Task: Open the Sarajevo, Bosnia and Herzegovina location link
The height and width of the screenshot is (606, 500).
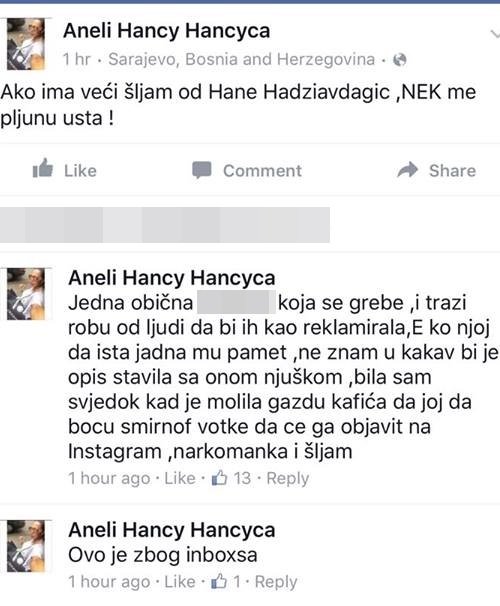Action: pyautogui.click(x=241, y=60)
